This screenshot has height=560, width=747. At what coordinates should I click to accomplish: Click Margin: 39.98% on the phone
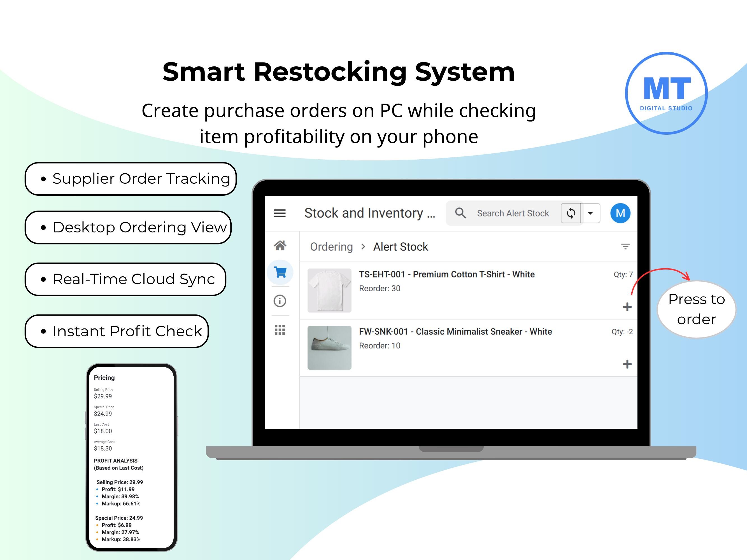(x=120, y=496)
